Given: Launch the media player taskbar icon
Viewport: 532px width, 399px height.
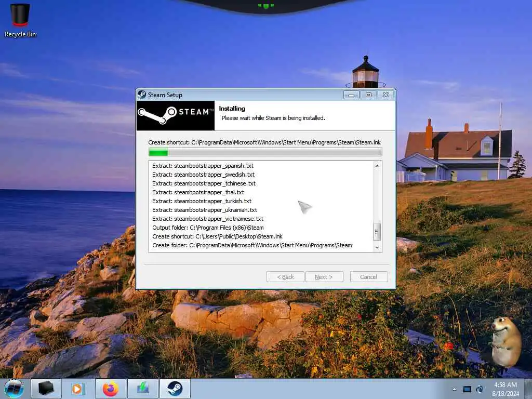Looking at the screenshot, I should pos(77,389).
